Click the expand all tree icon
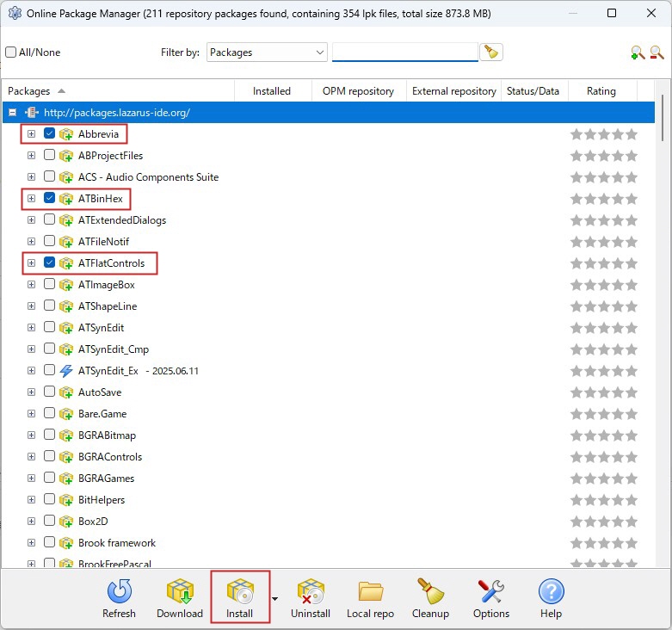 [638, 52]
